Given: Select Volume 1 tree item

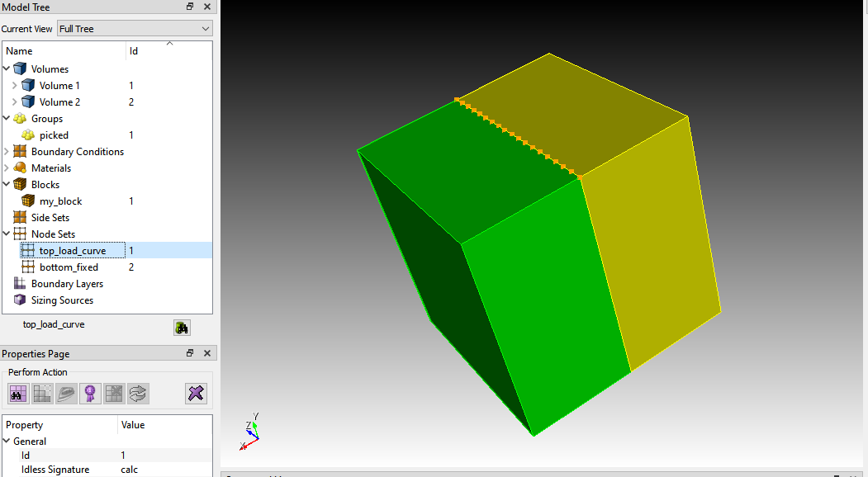Looking at the screenshot, I should click(x=59, y=85).
